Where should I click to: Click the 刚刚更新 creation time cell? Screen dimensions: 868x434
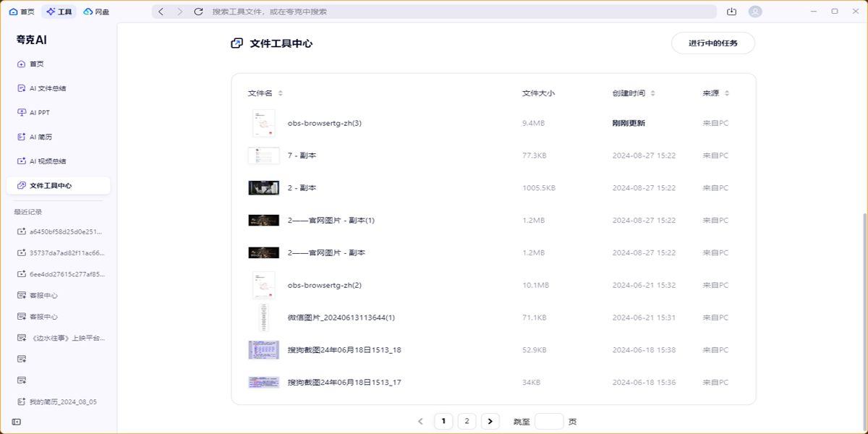[x=629, y=123]
